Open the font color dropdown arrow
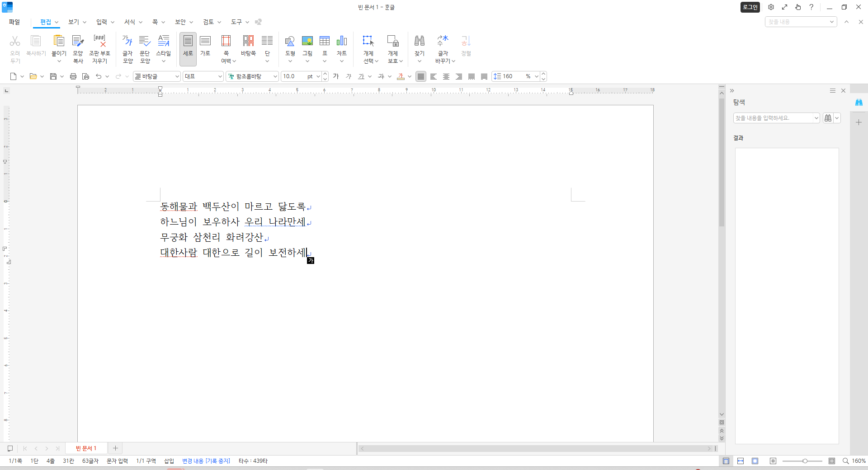Screen dimensions: 868x470 [x=410, y=76]
